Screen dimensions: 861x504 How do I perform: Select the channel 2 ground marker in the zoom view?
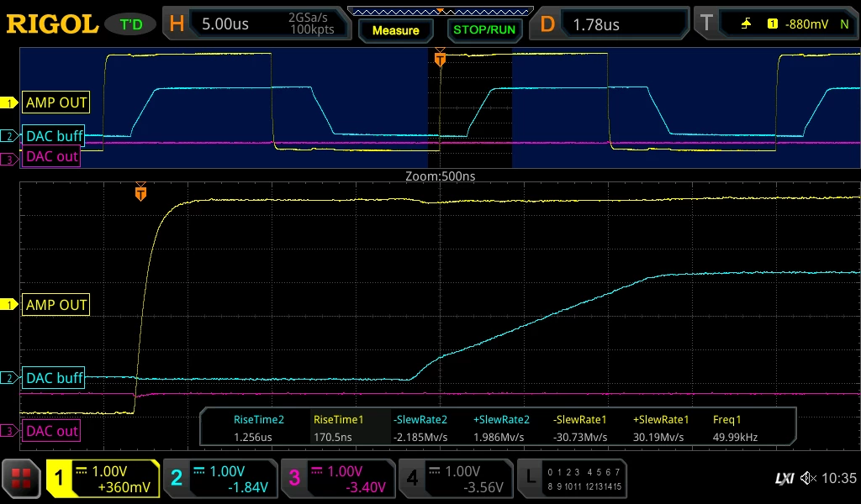(9, 378)
